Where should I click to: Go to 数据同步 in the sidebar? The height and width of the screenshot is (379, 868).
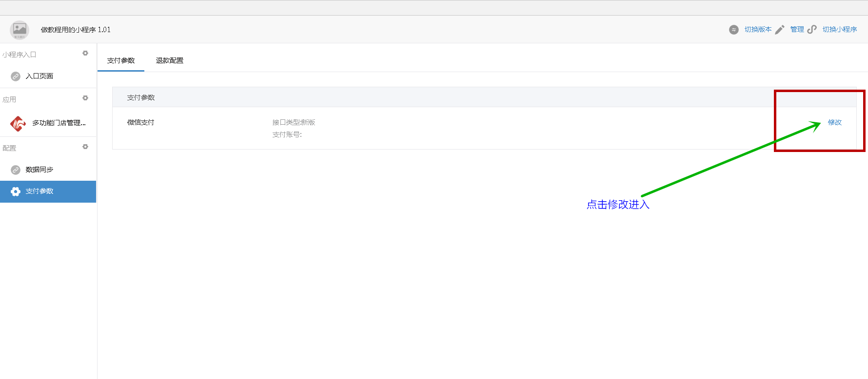click(39, 170)
